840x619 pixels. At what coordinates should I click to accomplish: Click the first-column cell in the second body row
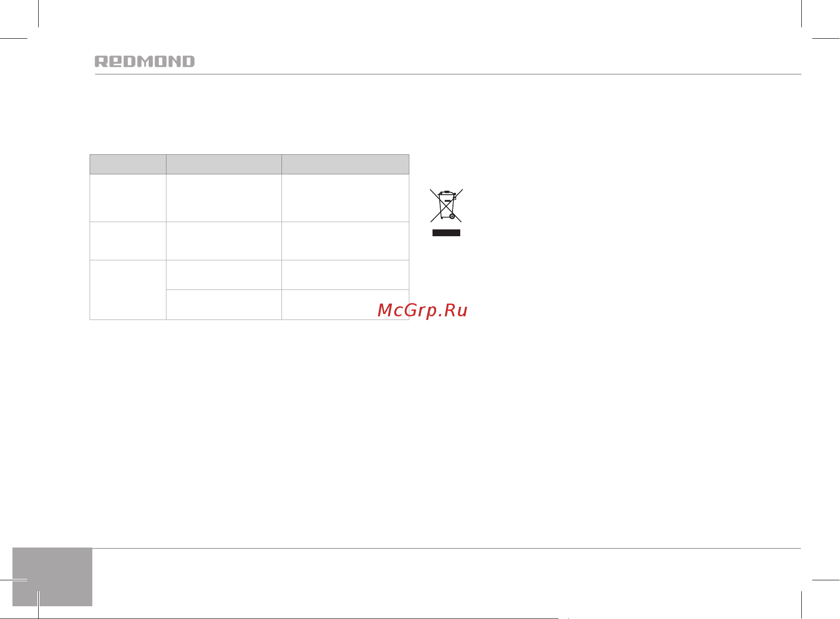pyautogui.click(x=128, y=241)
